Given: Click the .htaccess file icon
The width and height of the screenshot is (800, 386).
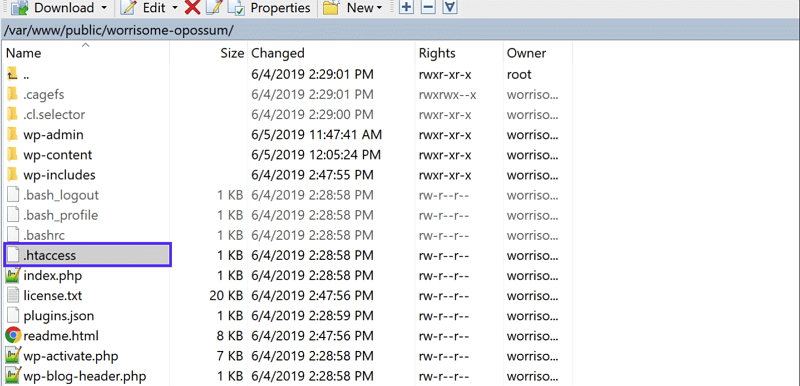Looking at the screenshot, I should (13, 255).
